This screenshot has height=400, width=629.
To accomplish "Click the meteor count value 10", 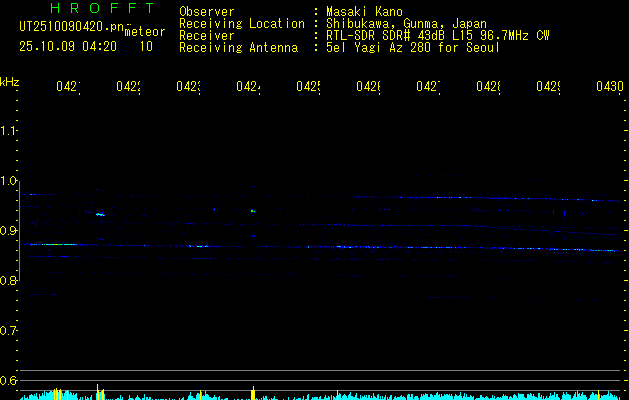I will (146, 47).
